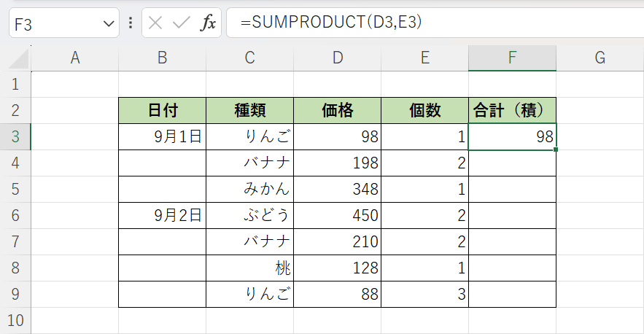Click the price cell showing 348

click(337, 190)
